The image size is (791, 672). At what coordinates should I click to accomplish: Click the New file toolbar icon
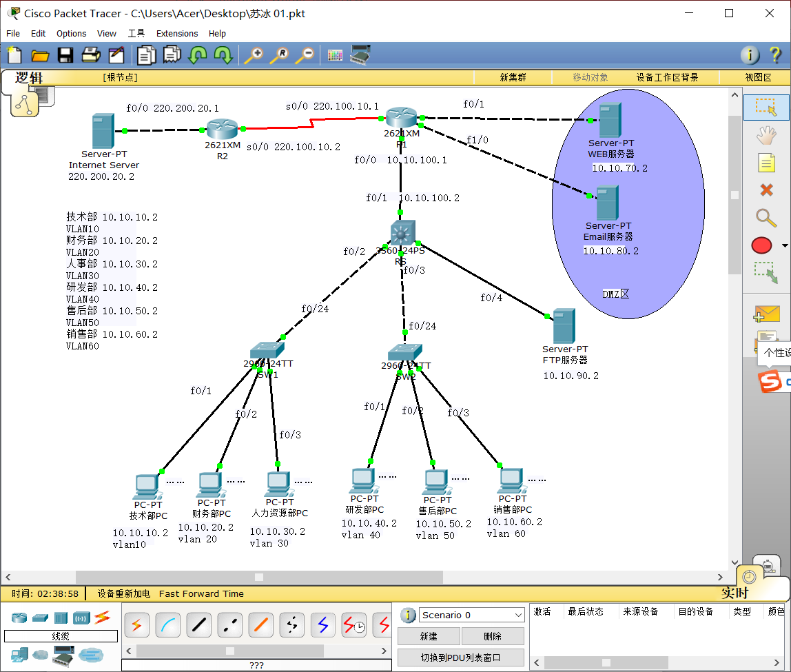pos(14,55)
